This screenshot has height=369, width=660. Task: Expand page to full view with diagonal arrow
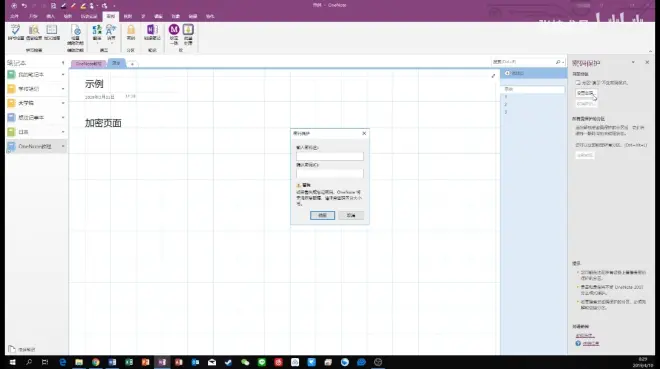493,76
